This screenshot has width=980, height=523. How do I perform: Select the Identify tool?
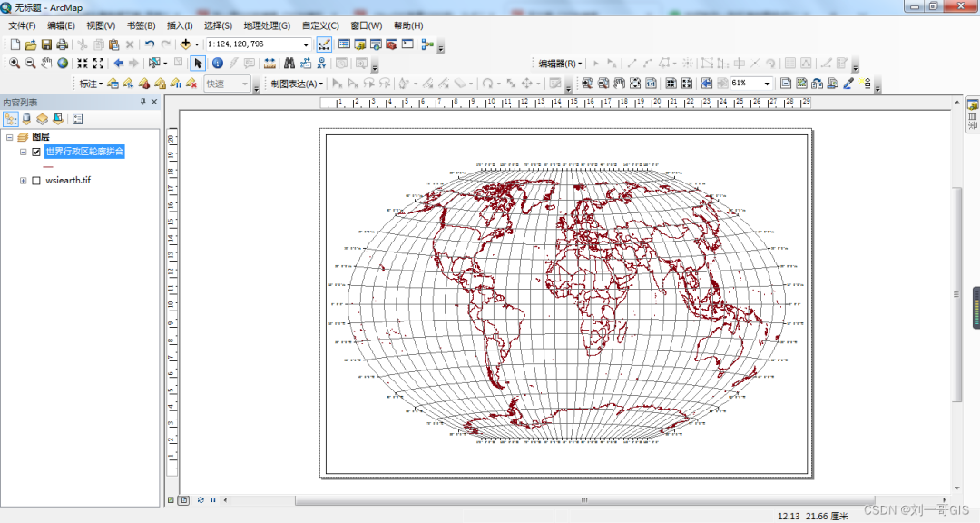click(218, 64)
